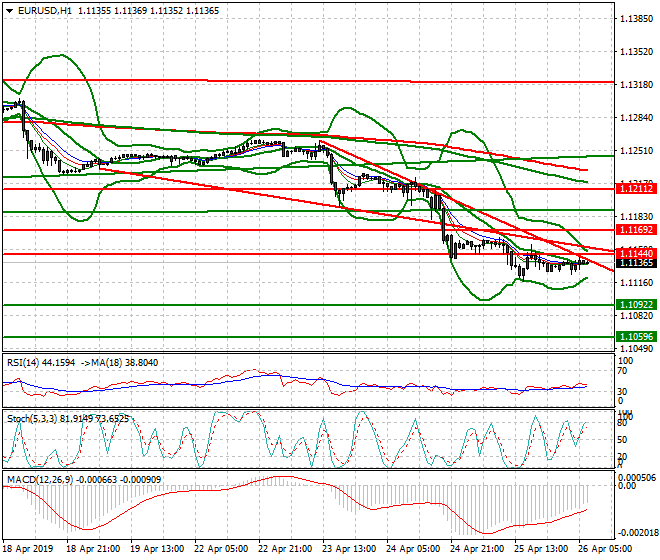
Task: Click the 1.10490 price scale value
Action: click(x=636, y=348)
